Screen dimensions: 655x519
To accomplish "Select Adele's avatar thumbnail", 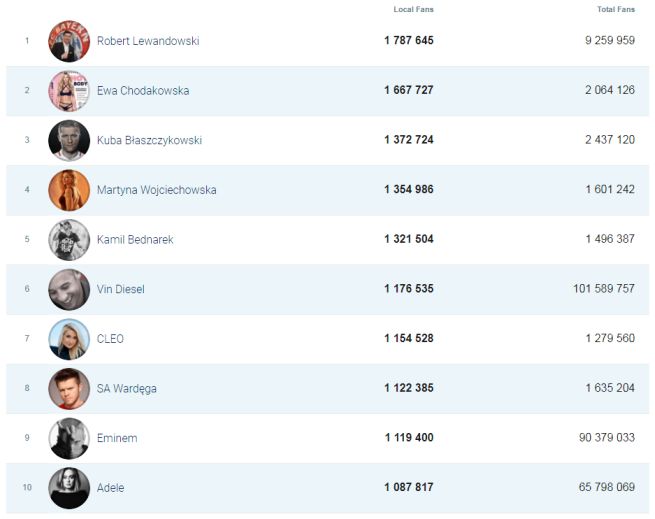I will [69, 488].
